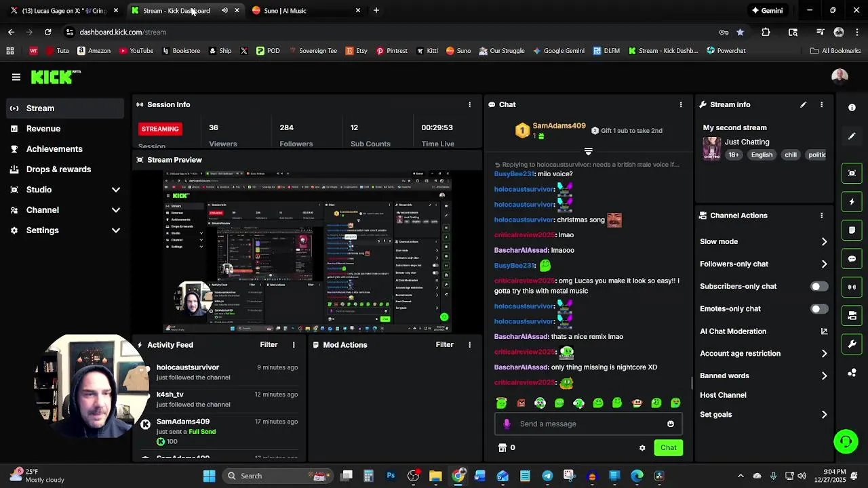Reload the Kick dashboard page
Viewport: 868px width, 488px height.
click(x=47, y=32)
